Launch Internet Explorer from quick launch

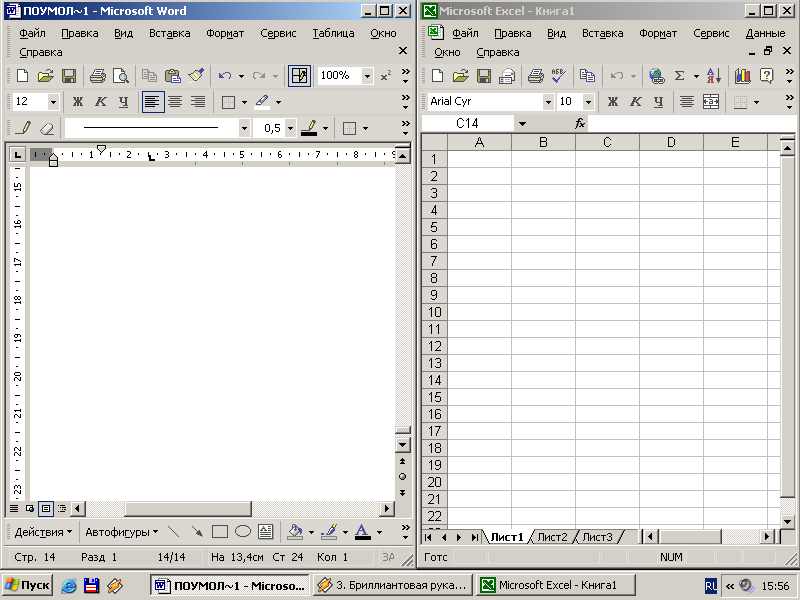click(x=68, y=585)
